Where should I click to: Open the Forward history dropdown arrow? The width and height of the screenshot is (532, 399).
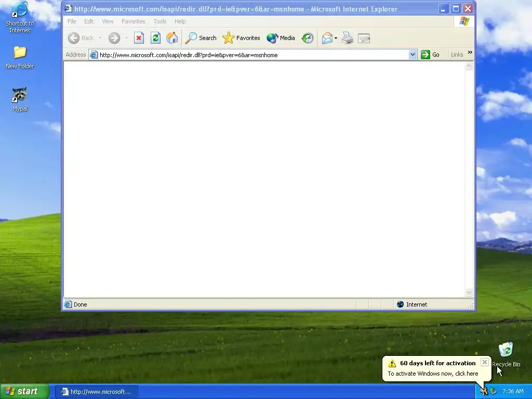[126, 38]
